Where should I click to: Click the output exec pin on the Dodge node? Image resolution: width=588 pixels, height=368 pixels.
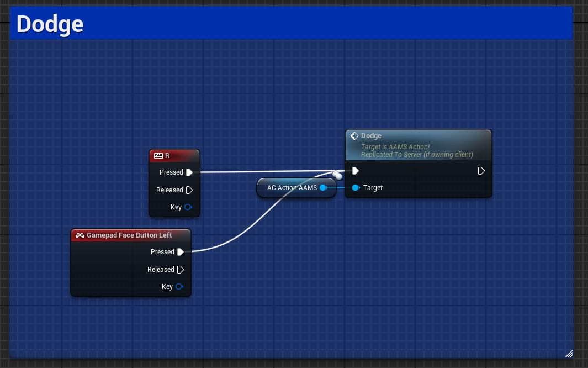tap(481, 171)
